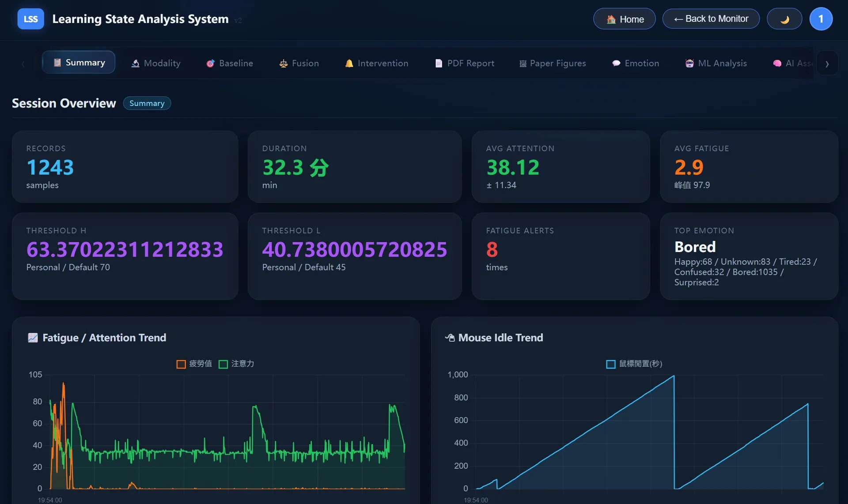This screenshot has height=504, width=848.
Task: Toggle blue mouse idle legend series
Action: pos(611,364)
